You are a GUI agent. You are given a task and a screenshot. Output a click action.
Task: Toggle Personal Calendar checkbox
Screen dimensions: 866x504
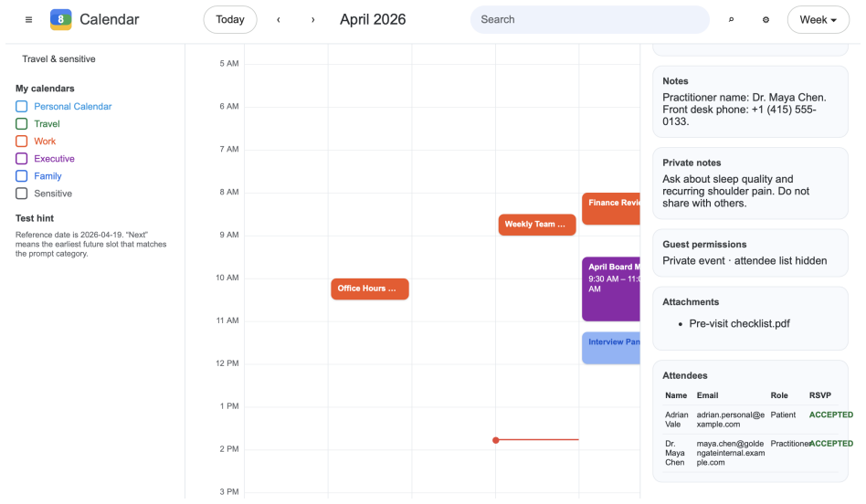point(22,107)
